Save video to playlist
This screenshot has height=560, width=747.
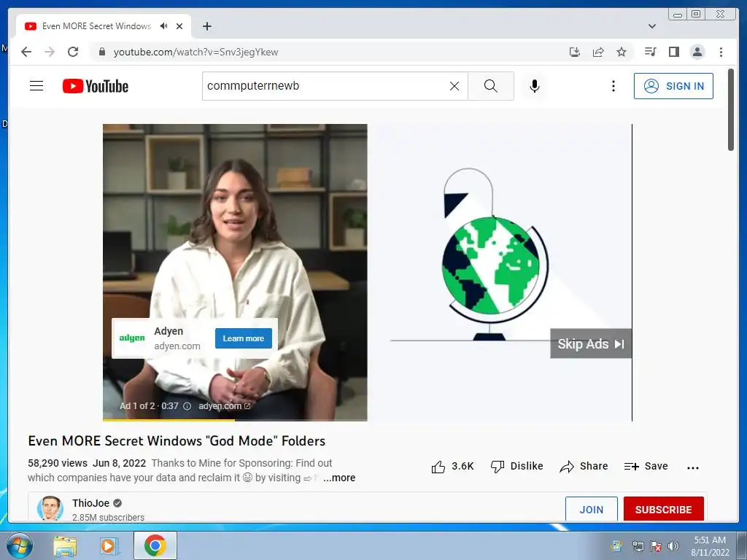point(646,466)
